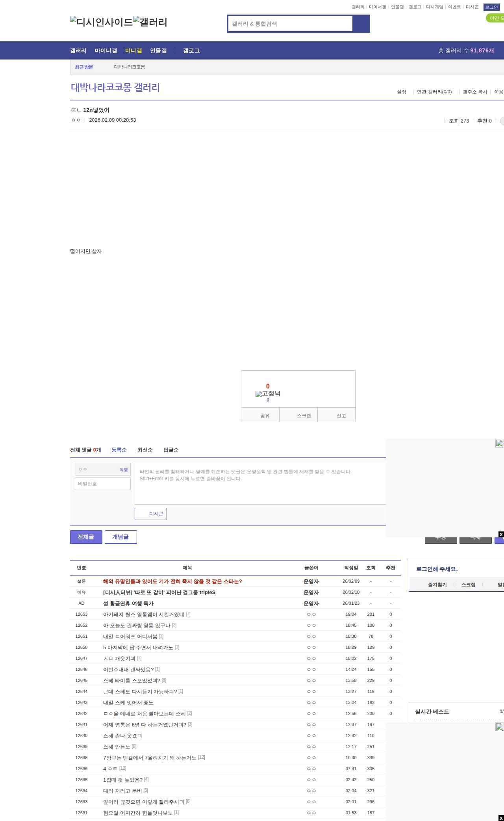The height and width of the screenshot is (821, 504).
Task: Sort comments by 등록순
Action: (119, 450)
